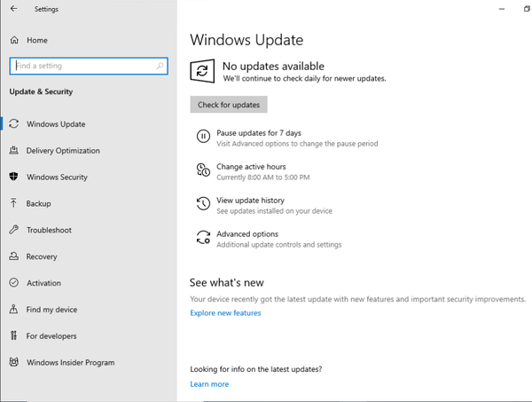532x402 pixels.
Task: Click the active hours clock icon
Action: [x=203, y=170]
